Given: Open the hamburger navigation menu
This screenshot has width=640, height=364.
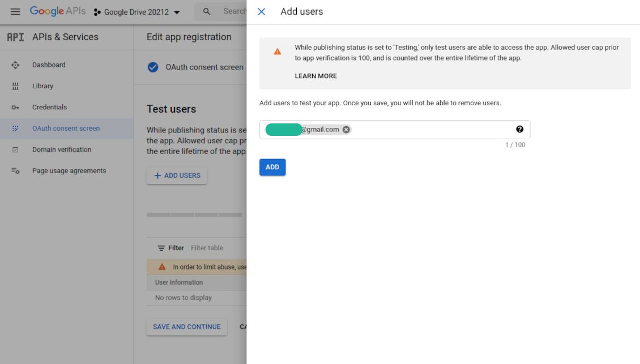Looking at the screenshot, I should (x=15, y=12).
